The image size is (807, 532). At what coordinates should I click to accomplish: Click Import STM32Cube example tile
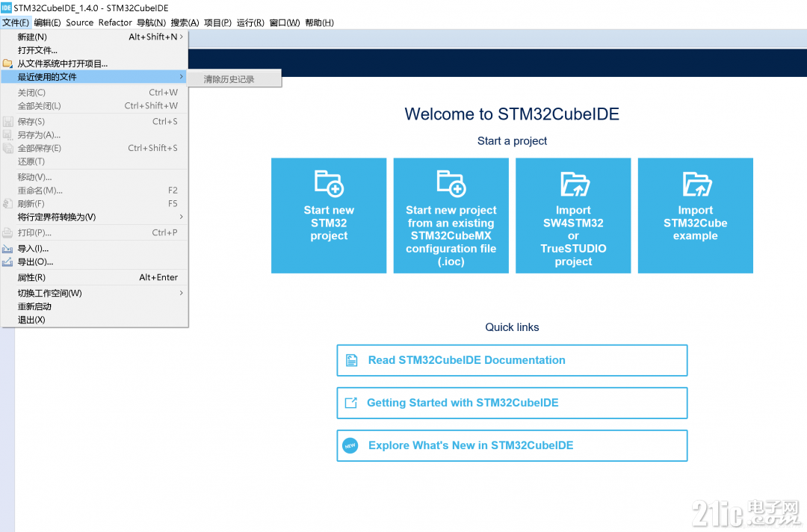(x=696, y=216)
